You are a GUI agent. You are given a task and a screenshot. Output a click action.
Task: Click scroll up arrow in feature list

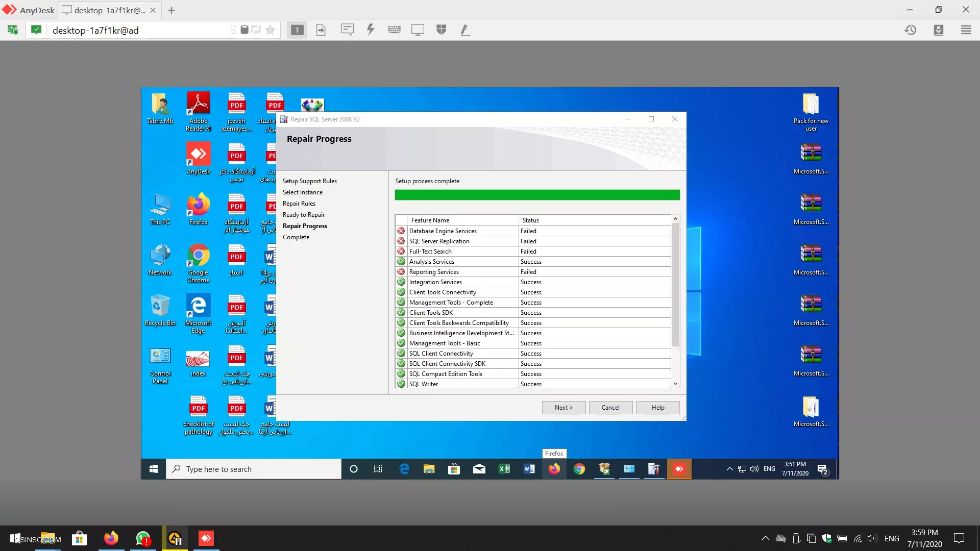[675, 219]
